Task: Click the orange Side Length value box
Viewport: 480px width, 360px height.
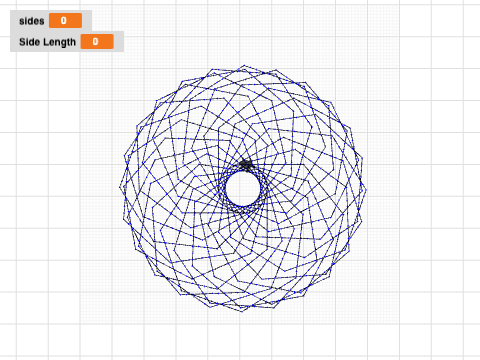Action: tap(97, 42)
